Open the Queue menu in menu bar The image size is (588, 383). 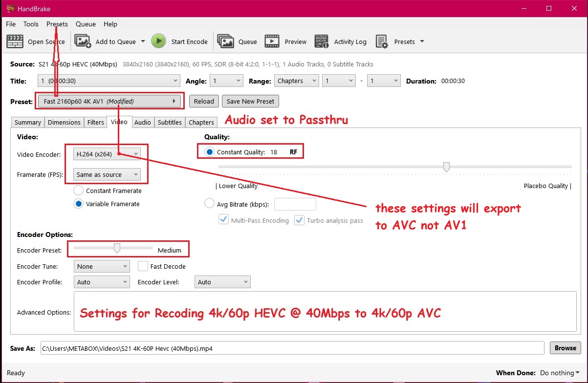86,24
